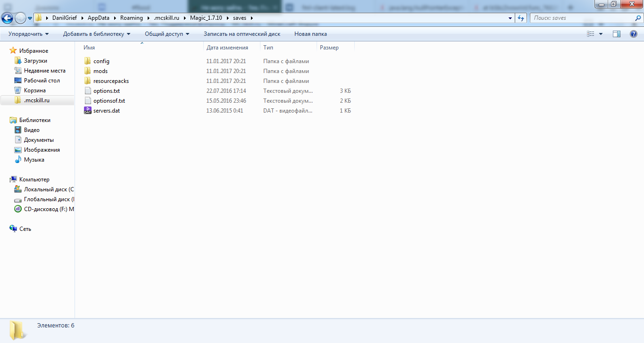
Task: Open the 'Изображения' library
Action: coord(42,150)
